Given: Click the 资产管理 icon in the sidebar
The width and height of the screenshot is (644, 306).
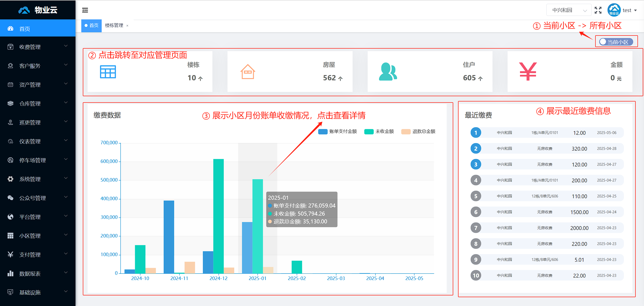Looking at the screenshot, I should tap(10, 85).
